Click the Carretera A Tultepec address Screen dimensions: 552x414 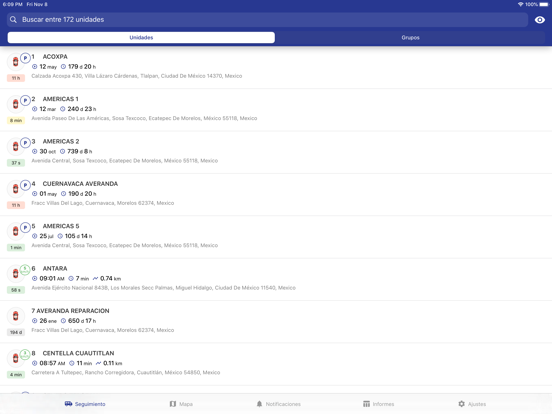click(126, 372)
